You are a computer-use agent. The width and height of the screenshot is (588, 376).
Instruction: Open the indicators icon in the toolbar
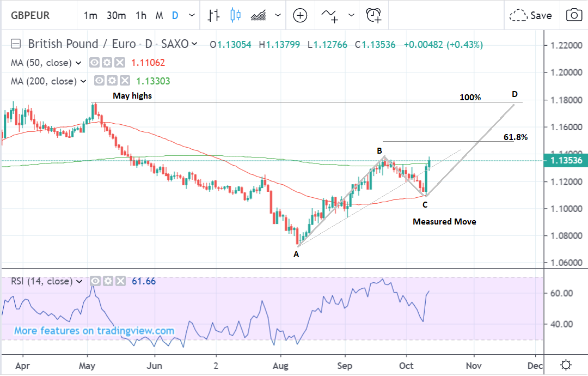(329, 15)
